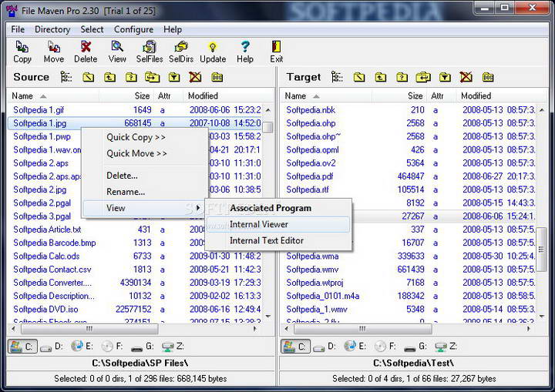Screen dimensions: 555x392
Task: Choose Quick Move >> in context menu
Action: [144, 153]
